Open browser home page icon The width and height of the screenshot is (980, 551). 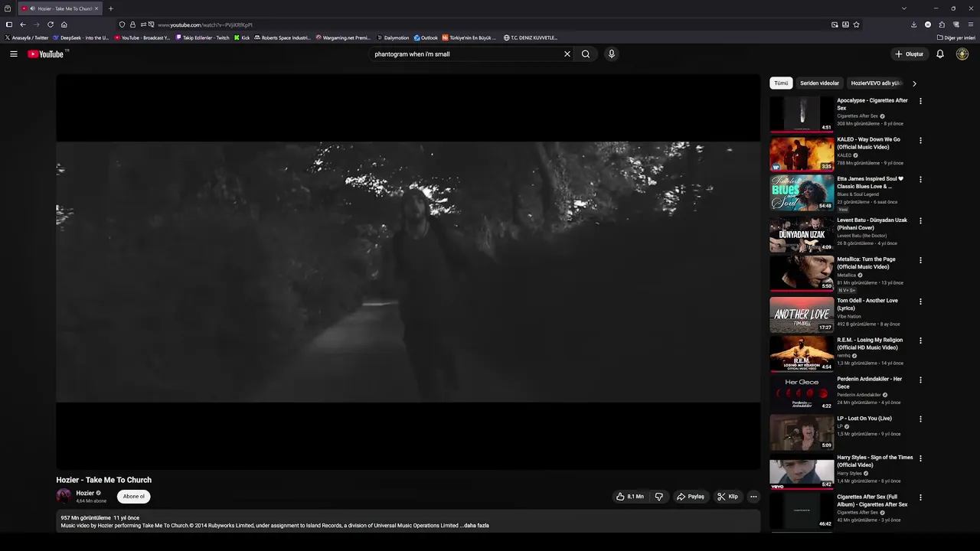64,24
